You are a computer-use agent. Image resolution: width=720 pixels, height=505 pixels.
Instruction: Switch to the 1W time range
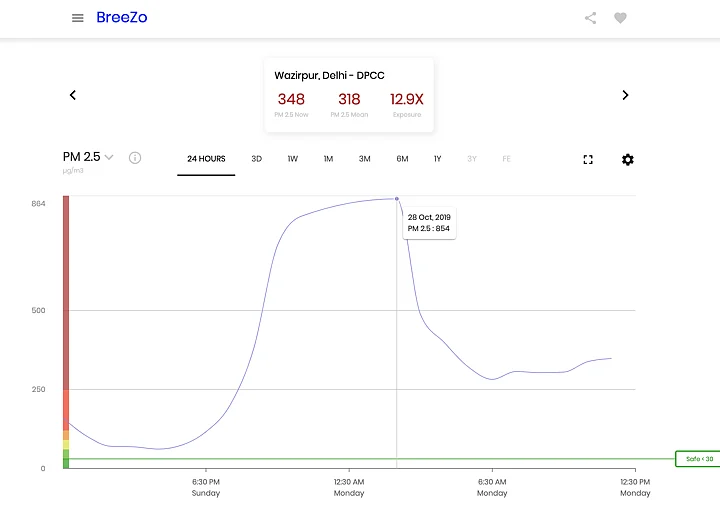(292, 159)
